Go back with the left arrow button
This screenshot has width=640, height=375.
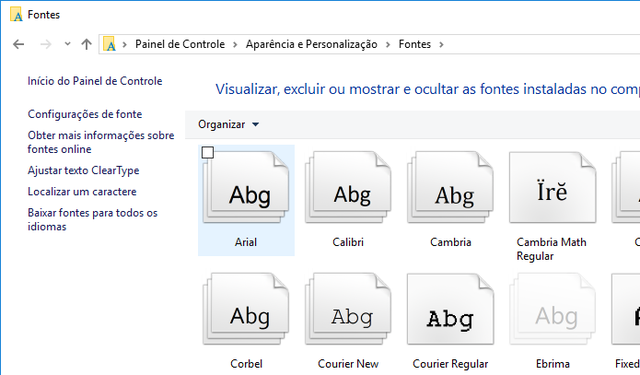(x=19, y=44)
